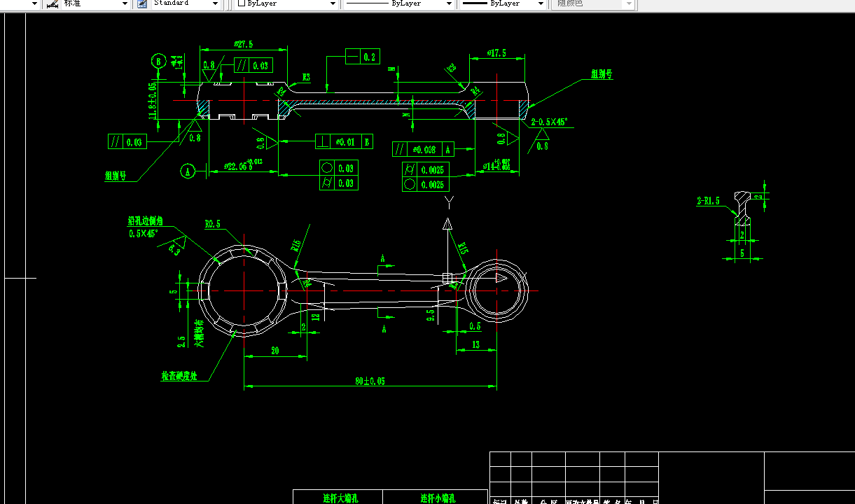Select parallelism ø0.008 A tolerance frame
855x504 pixels.
coord(424,149)
